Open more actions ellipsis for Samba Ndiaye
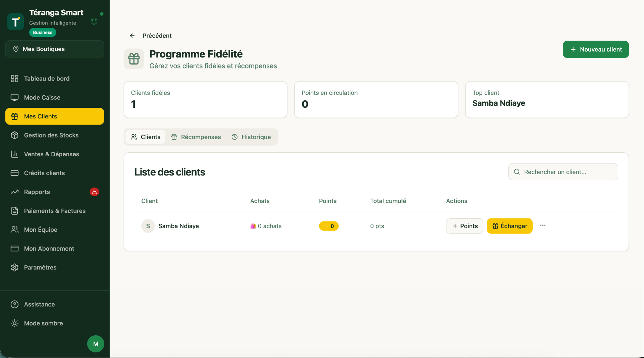 click(x=543, y=225)
